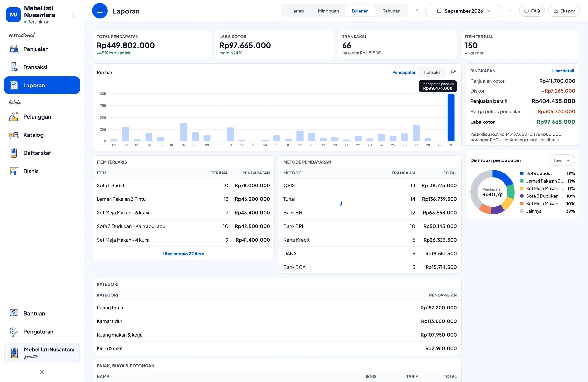The image size is (588, 382).
Task: Open the Bisnis storefront icon
Action: (x=13, y=171)
